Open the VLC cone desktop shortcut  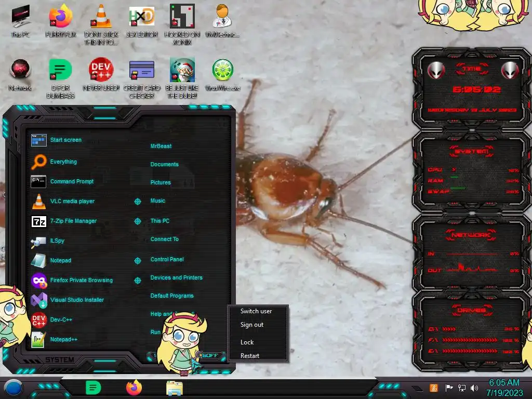point(101,24)
